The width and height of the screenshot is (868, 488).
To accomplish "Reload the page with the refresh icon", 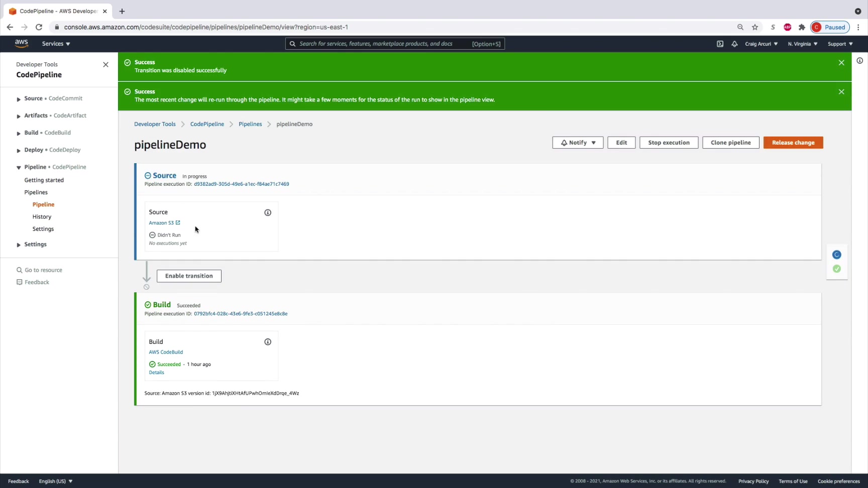I will point(39,27).
